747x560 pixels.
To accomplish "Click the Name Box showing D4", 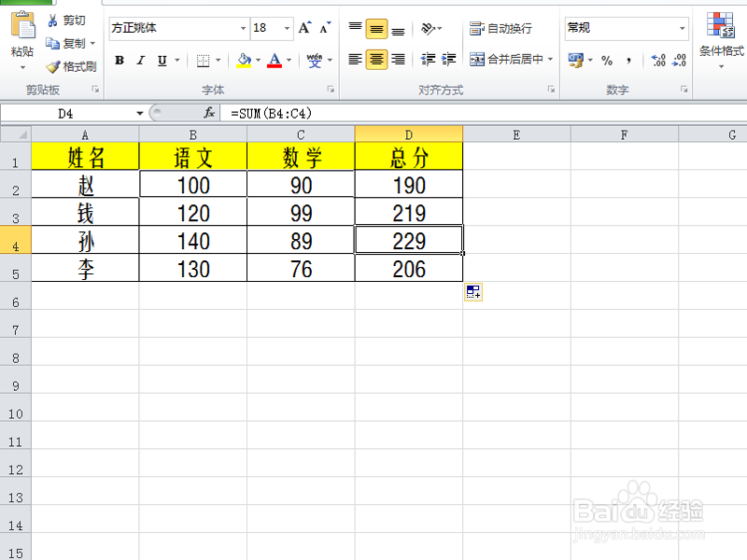I will 66,113.
